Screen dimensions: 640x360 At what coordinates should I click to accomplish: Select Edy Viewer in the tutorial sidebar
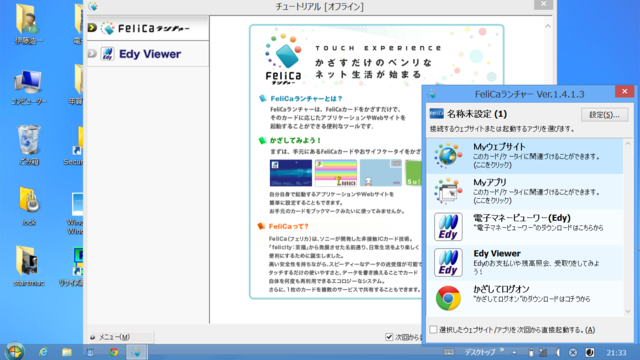point(148,54)
